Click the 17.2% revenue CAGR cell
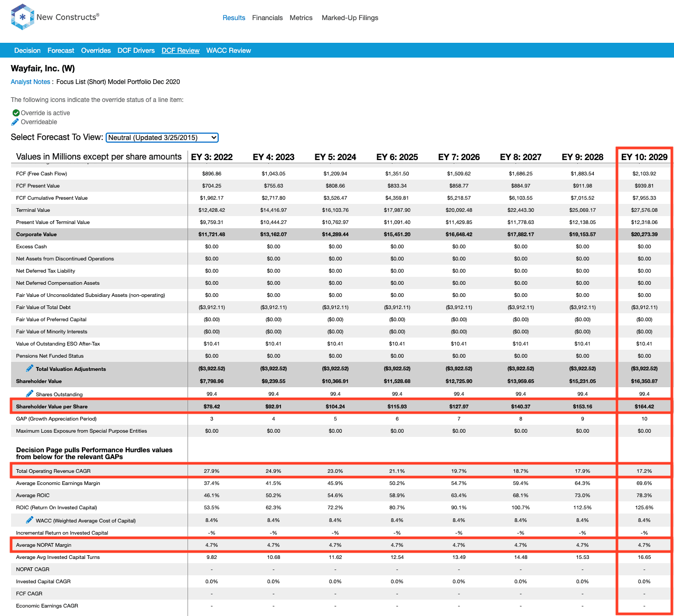The image size is (674, 616). pyautogui.click(x=644, y=471)
